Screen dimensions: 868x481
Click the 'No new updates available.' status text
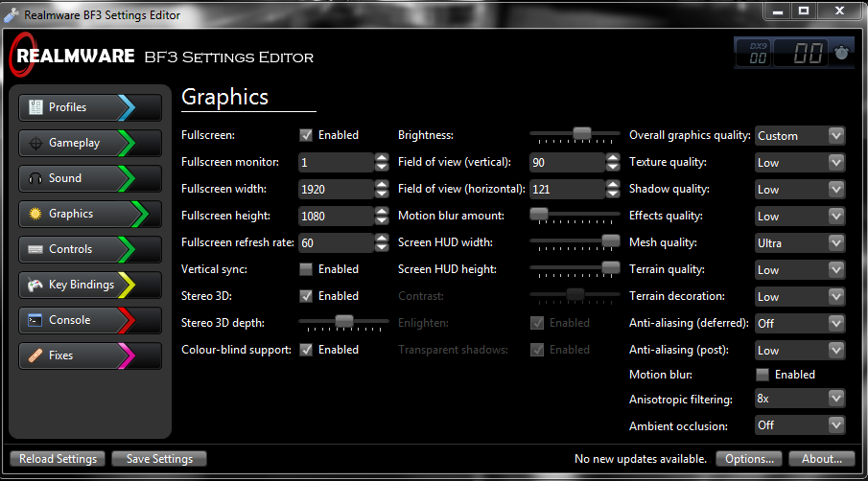click(x=641, y=459)
